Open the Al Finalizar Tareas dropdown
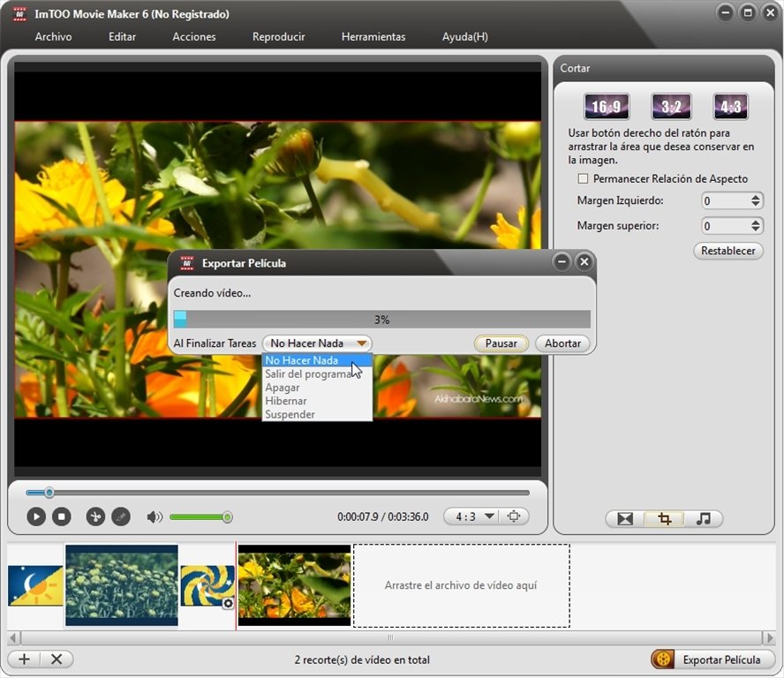Screen dimensions: 784x678 (x=317, y=343)
